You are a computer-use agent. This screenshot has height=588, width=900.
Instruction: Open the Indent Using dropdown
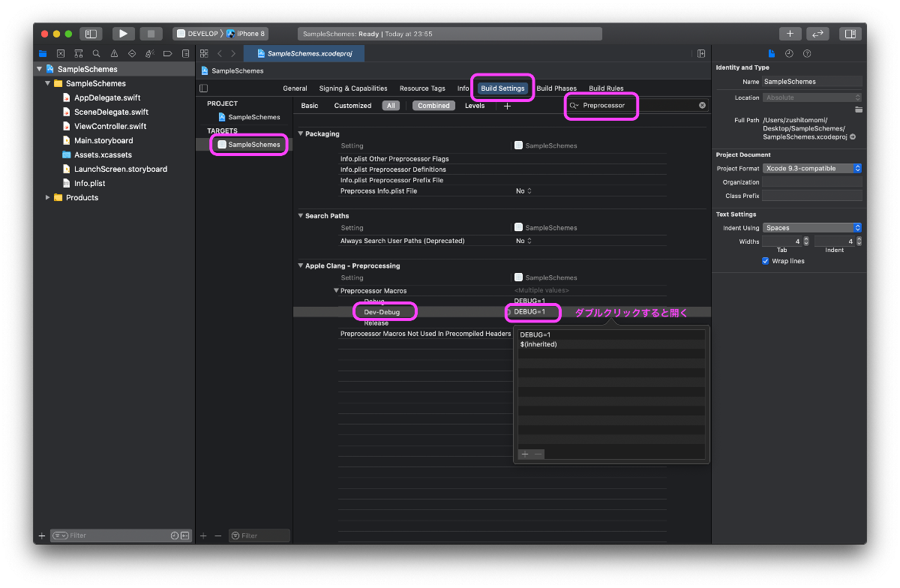812,228
